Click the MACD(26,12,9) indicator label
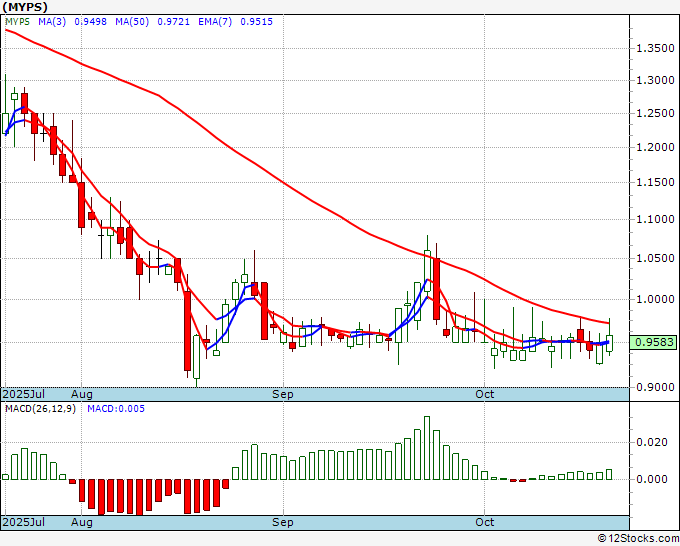 tap(40, 409)
